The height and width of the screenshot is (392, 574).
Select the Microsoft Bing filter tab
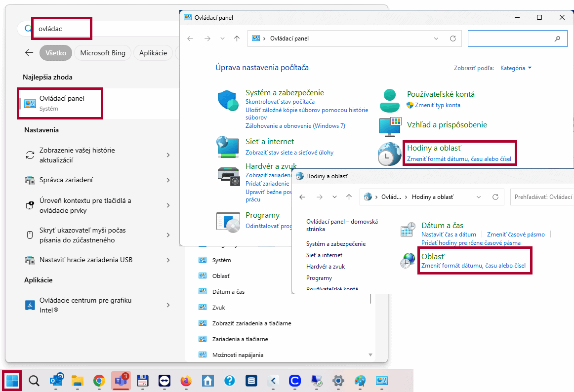pos(103,53)
